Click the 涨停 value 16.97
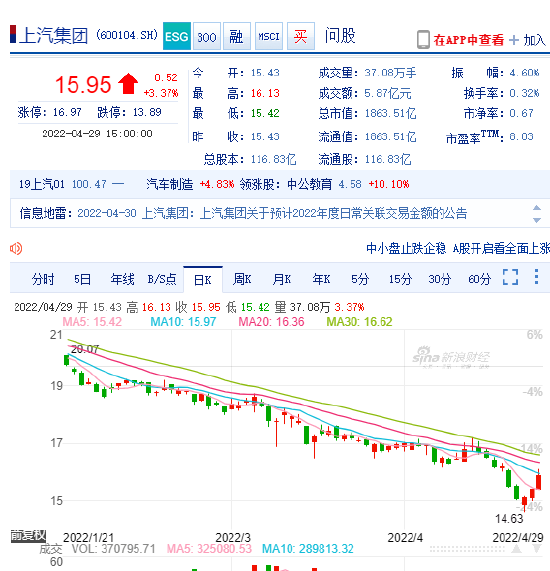 [67, 112]
